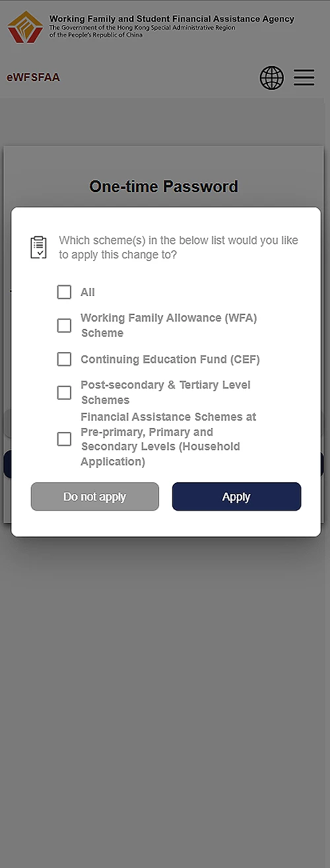Select Continuing Education Fund (CEF) checkbox

click(x=64, y=359)
